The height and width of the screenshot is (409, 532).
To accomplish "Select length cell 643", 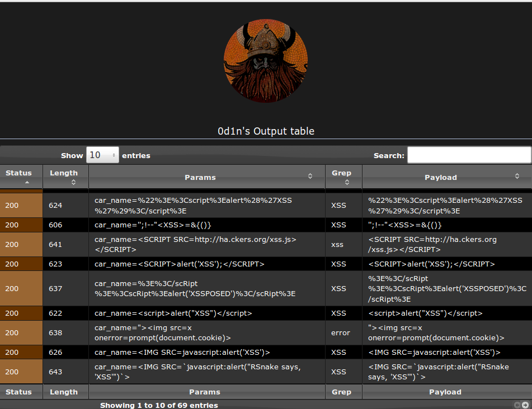I will tap(65, 372).
